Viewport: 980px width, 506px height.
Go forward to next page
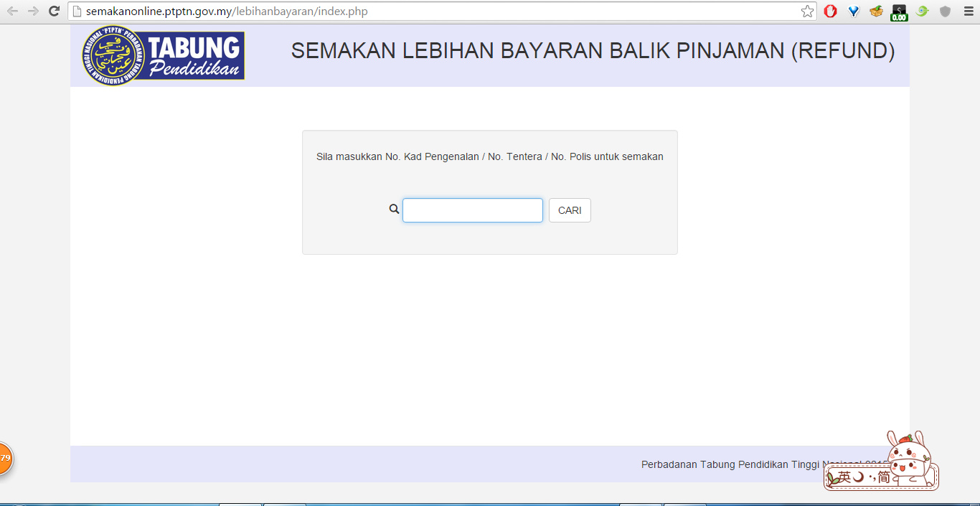[x=33, y=11]
